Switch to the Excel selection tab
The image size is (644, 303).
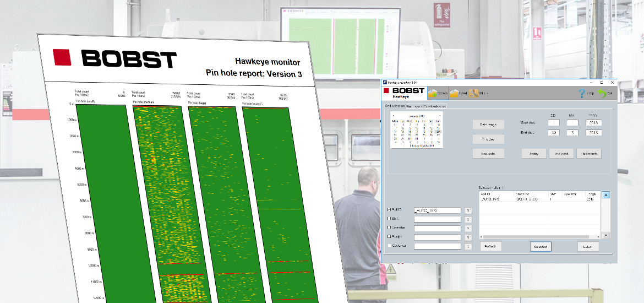(x=434, y=106)
